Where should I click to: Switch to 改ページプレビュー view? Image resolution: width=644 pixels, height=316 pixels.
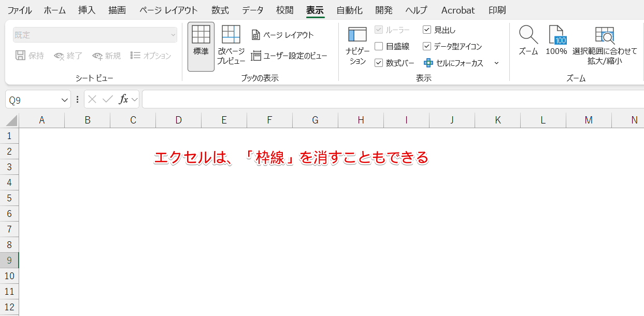[x=230, y=46]
